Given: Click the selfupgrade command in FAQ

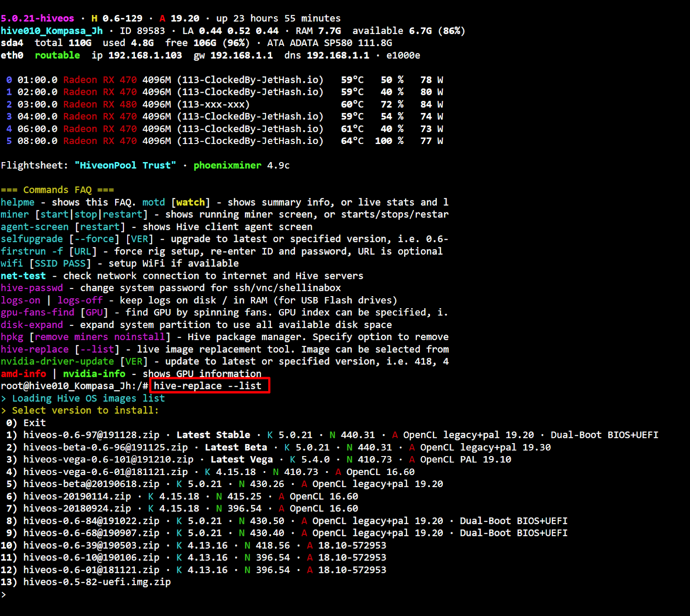Looking at the screenshot, I should [31, 239].
